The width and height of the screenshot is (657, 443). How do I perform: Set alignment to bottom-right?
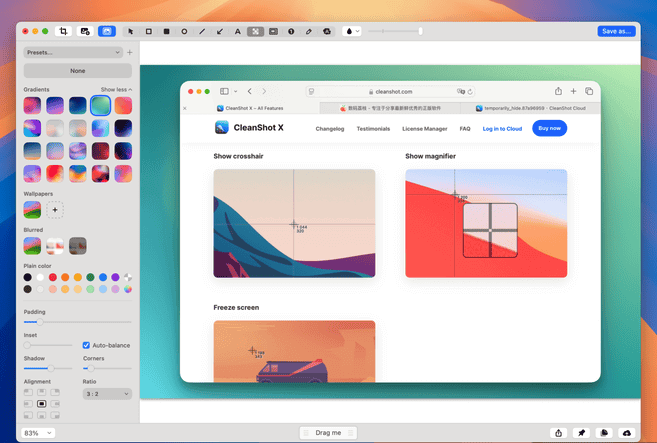pyautogui.click(x=55, y=415)
